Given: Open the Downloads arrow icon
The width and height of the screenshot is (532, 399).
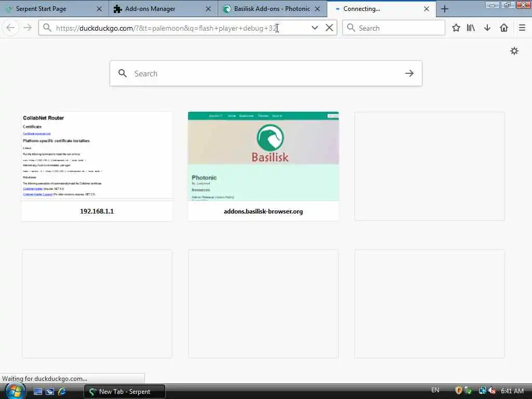Looking at the screenshot, I should click(x=487, y=28).
